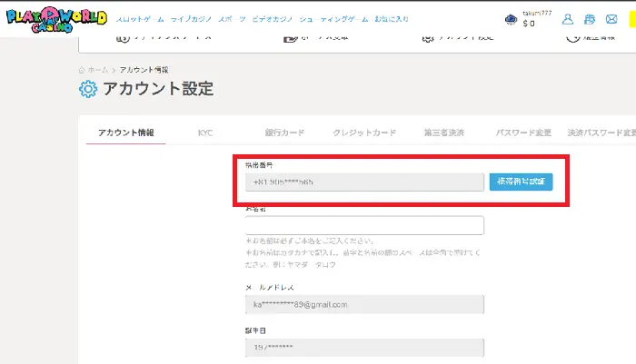This screenshot has height=364, width=636.
Task: Click the gift bonus icon in header
Action: click(x=590, y=18)
